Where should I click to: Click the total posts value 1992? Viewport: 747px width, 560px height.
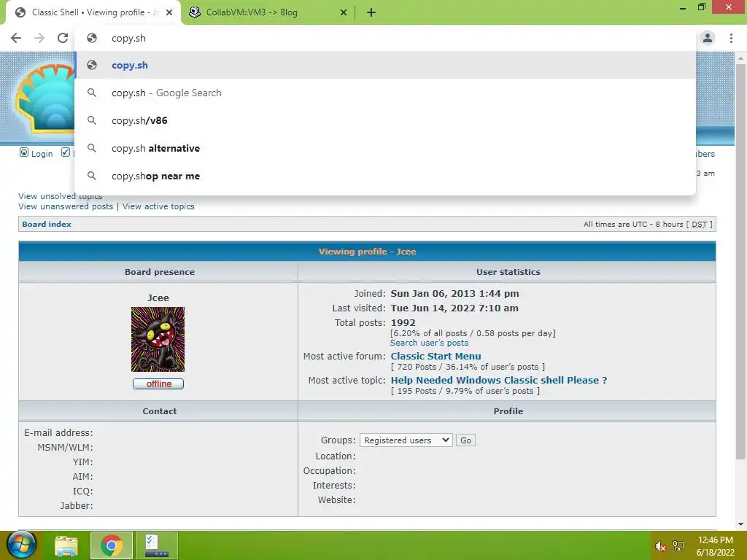point(403,322)
